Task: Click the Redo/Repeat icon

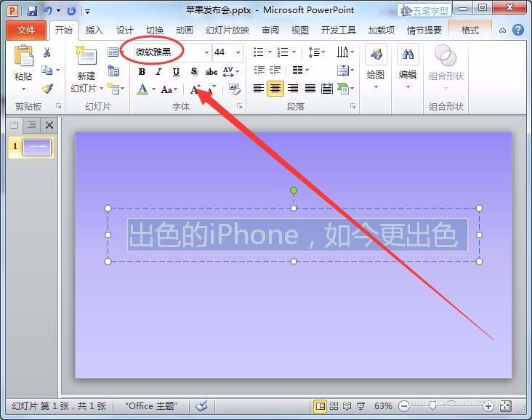Action: point(71,11)
